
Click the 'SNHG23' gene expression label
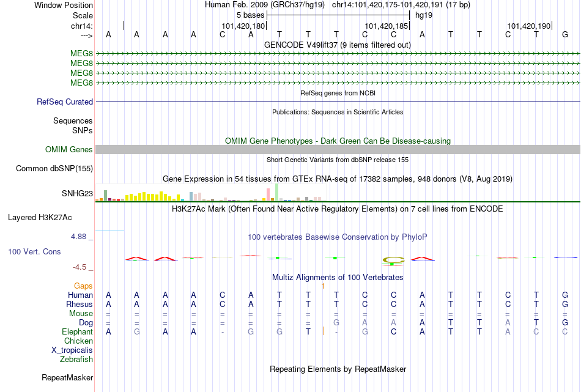click(77, 193)
